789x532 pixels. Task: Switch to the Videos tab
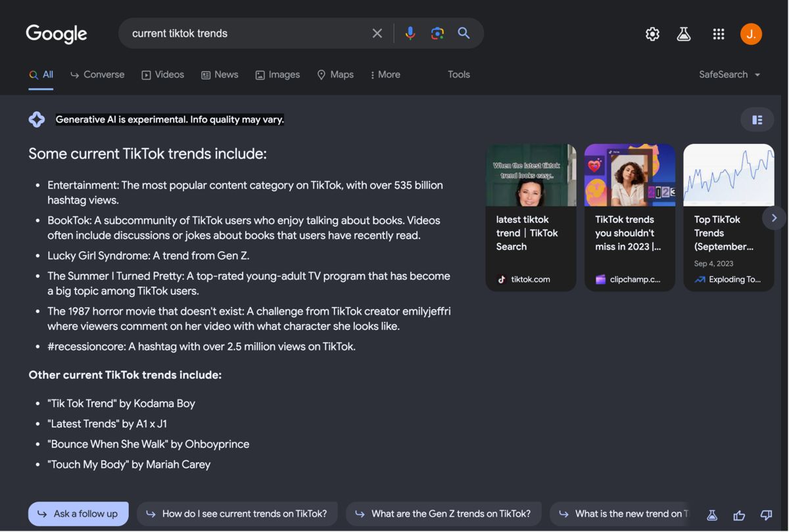[x=163, y=75]
